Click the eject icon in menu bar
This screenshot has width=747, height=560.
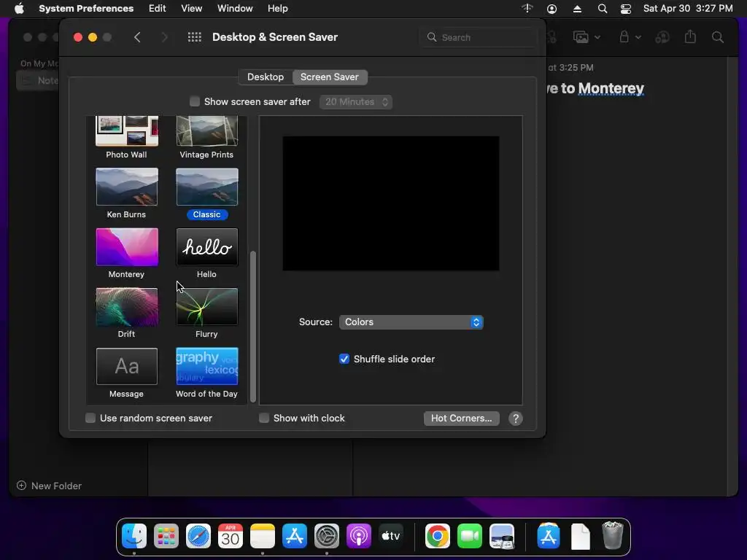[577, 9]
